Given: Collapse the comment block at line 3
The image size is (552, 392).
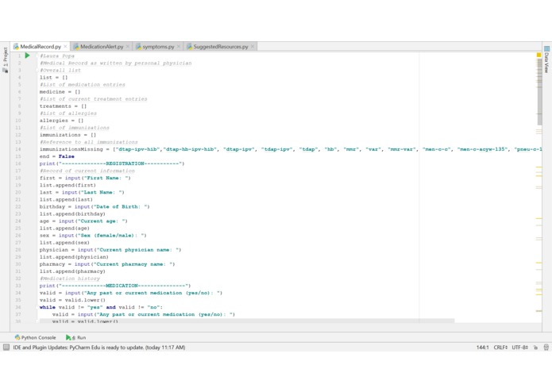Looking at the screenshot, I should [37, 71].
